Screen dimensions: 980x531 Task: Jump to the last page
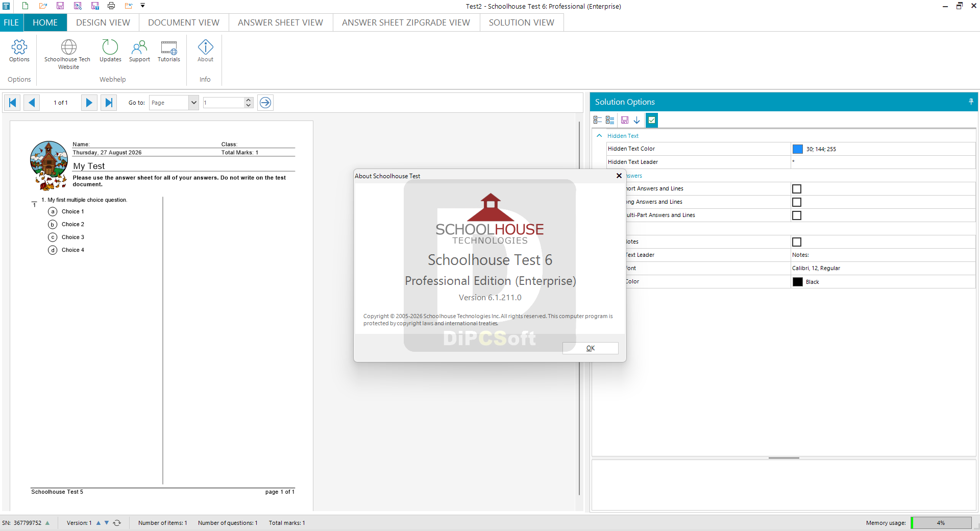pos(109,103)
